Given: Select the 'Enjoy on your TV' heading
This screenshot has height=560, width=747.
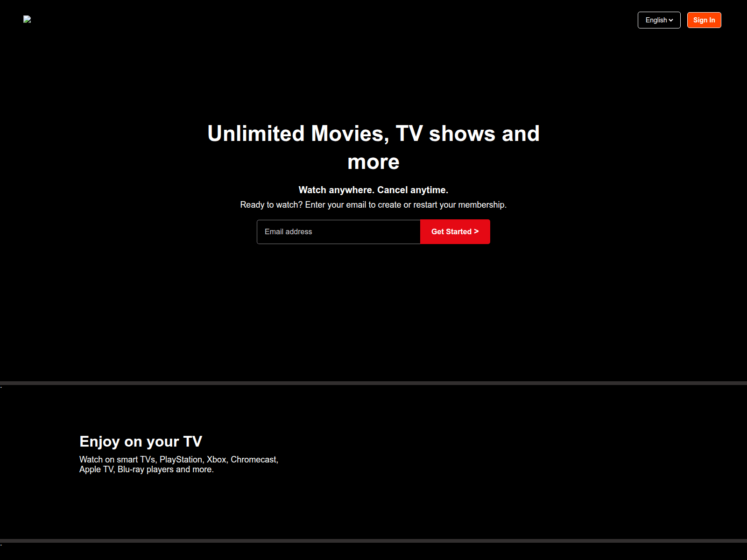Looking at the screenshot, I should 141,441.
